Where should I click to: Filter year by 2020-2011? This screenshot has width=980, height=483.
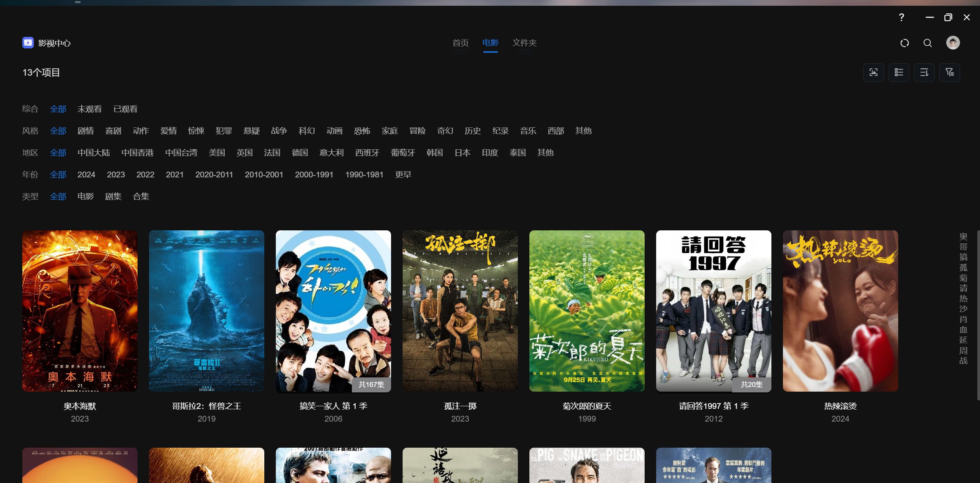[214, 175]
